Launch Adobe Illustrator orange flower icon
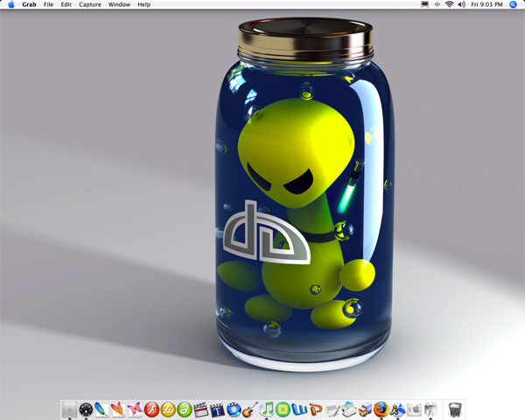The height and width of the screenshot is (420, 525). pyautogui.click(x=118, y=409)
